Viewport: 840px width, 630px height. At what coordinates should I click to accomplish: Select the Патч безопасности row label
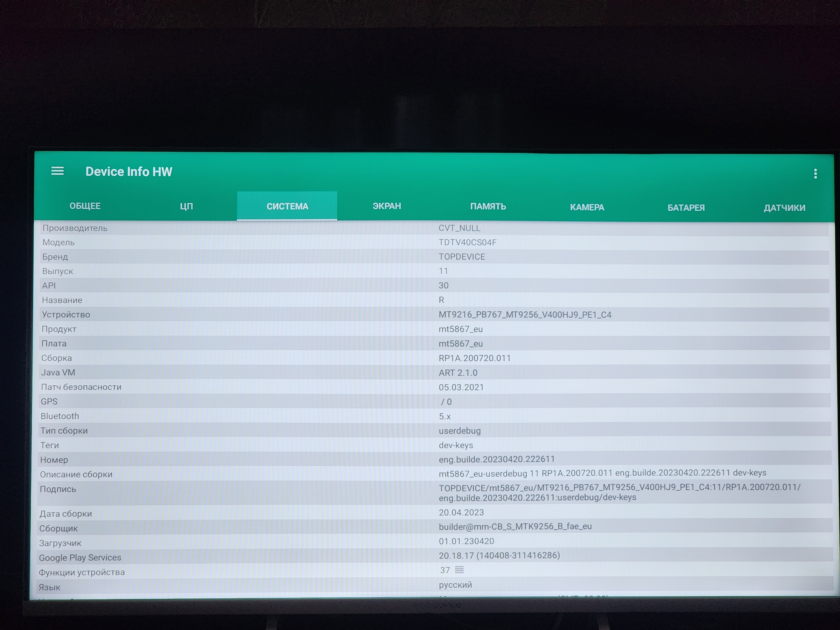coord(81,387)
